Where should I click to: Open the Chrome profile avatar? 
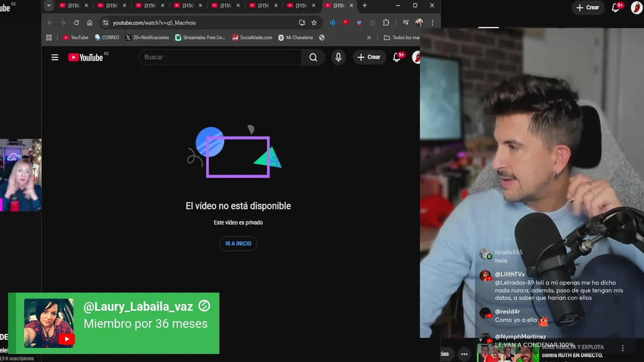pos(419,23)
